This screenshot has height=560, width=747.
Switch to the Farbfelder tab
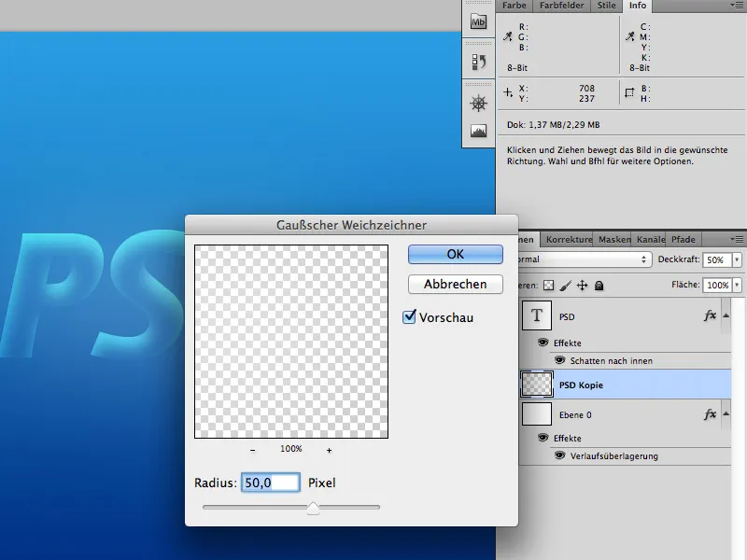click(x=562, y=6)
